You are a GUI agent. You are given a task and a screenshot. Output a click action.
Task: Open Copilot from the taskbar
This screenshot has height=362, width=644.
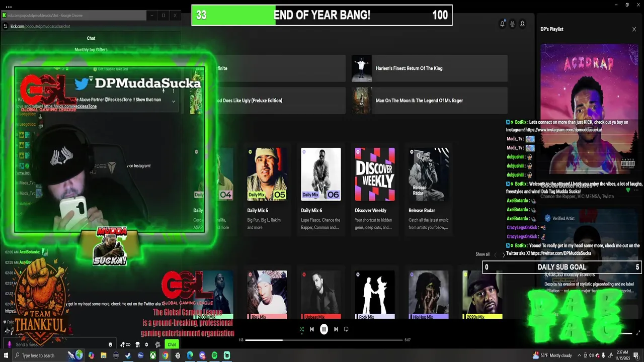pyautogui.click(x=91, y=355)
